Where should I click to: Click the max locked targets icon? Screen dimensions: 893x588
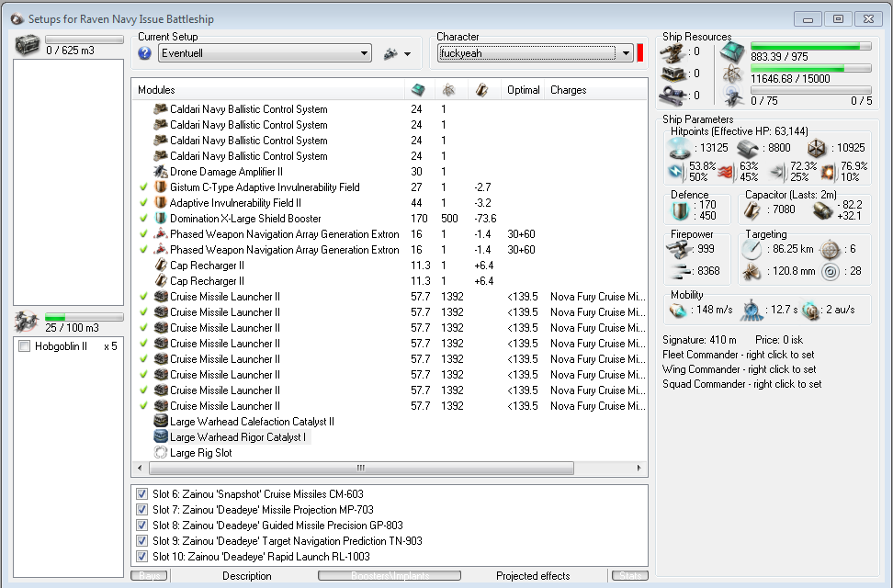pos(830,249)
